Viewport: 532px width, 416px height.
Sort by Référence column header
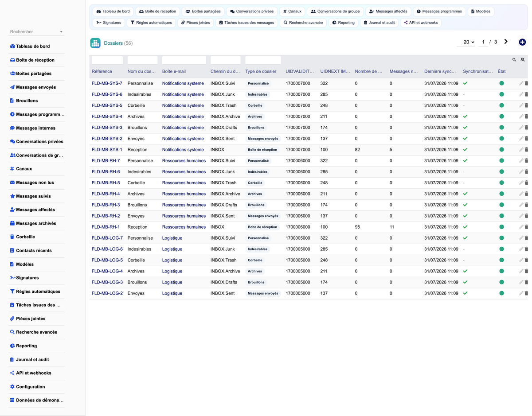tap(102, 71)
